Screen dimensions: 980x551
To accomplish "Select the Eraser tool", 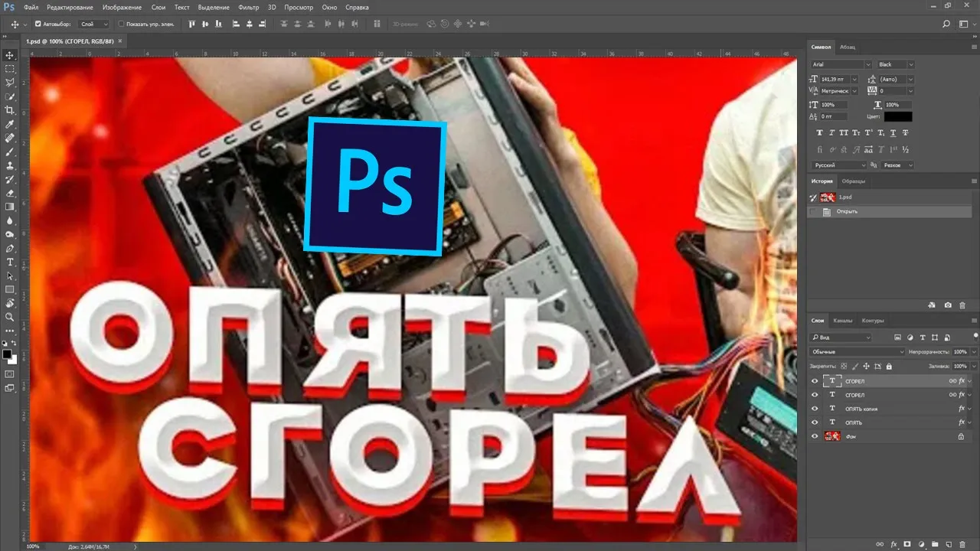I will click(x=10, y=193).
